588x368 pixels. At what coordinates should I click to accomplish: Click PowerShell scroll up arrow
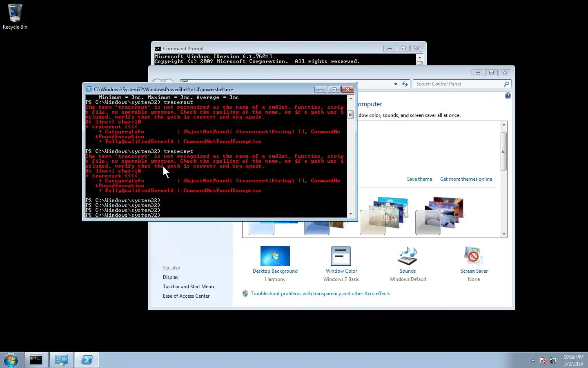click(x=350, y=99)
